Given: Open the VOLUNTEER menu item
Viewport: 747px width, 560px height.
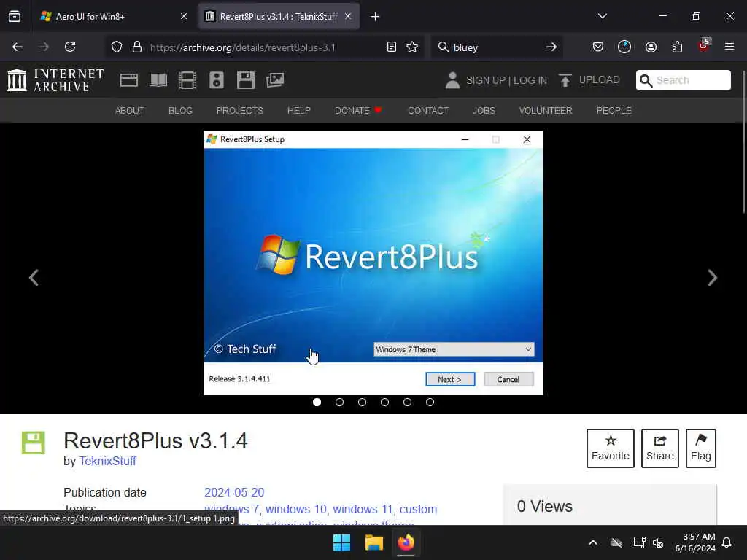Looking at the screenshot, I should click(x=546, y=111).
